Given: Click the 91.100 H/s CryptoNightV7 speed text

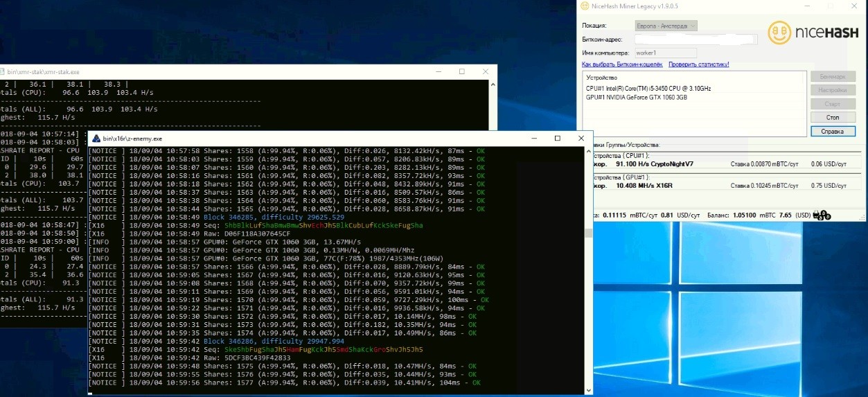Looking at the screenshot, I should click(655, 164).
